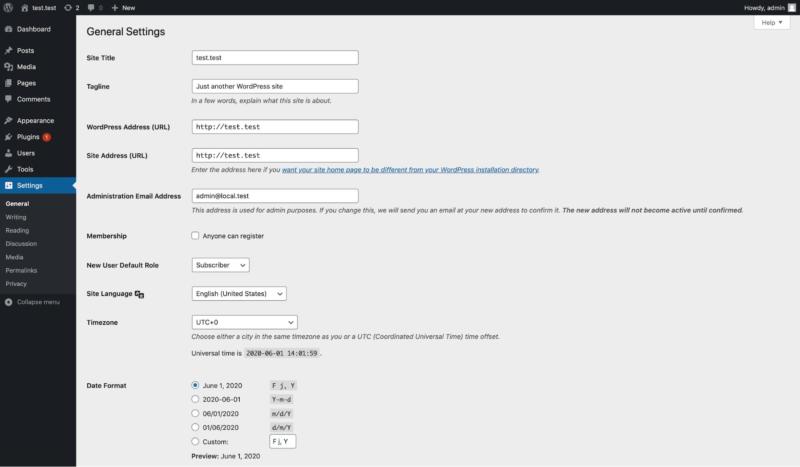This screenshot has height=467, width=800.
Task: Enable the Anyone can register checkbox
Action: click(x=195, y=236)
